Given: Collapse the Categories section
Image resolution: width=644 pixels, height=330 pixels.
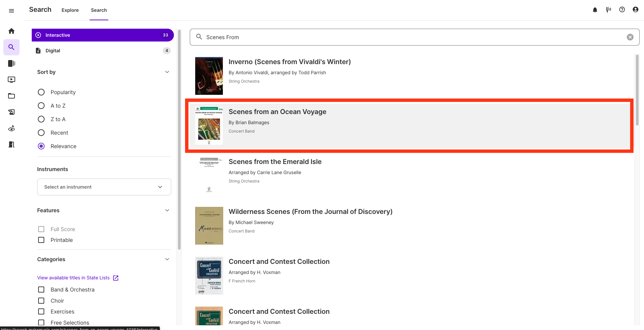Looking at the screenshot, I should tap(167, 259).
